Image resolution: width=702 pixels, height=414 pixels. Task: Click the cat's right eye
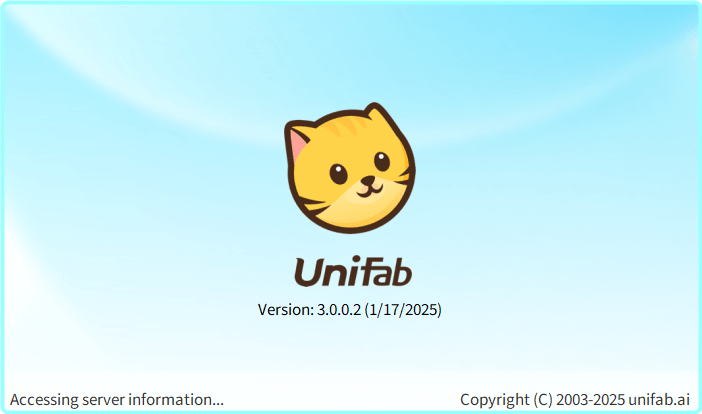pos(381,161)
